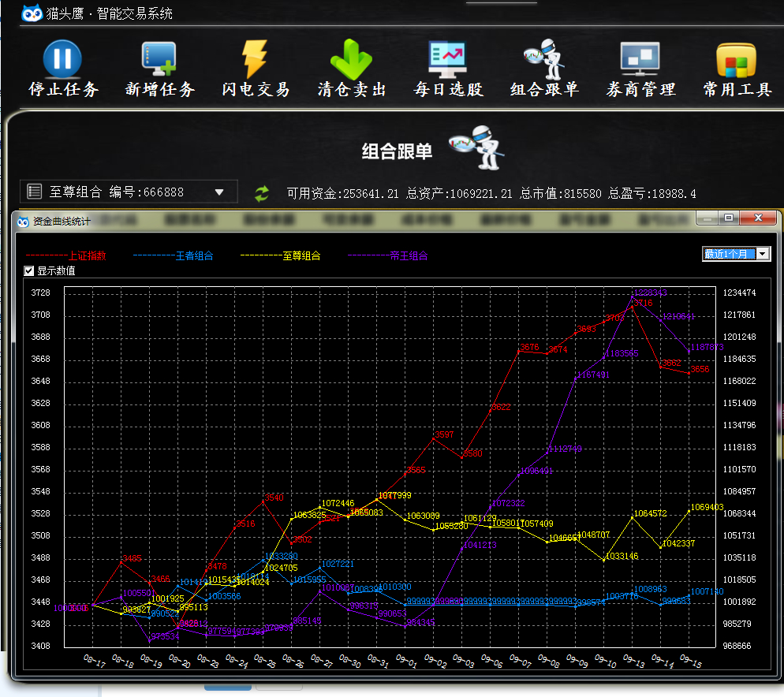Click blue data point 1027221

click(320, 568)
